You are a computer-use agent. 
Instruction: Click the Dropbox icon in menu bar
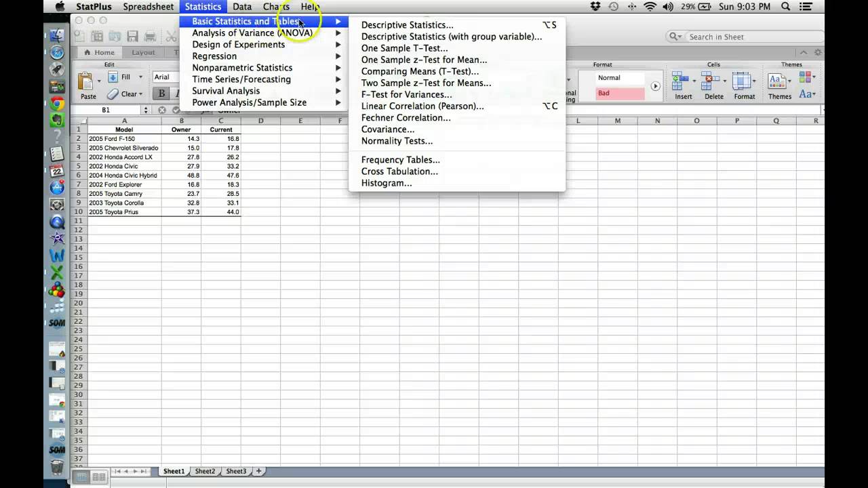595,7
